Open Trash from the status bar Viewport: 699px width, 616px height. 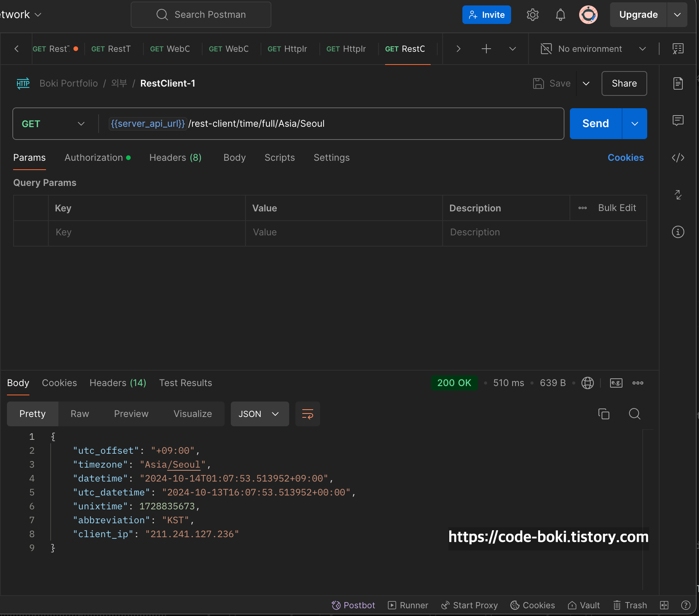tap(630, 605)
